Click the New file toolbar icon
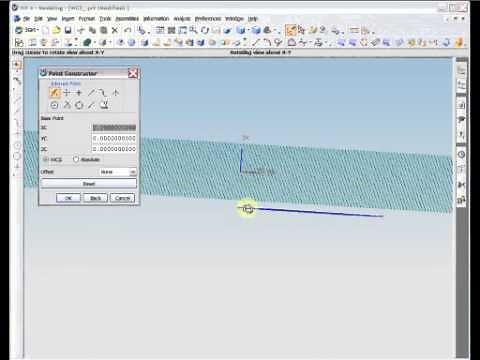Screen dimensions: 480x360 click(x=45, y=30)
